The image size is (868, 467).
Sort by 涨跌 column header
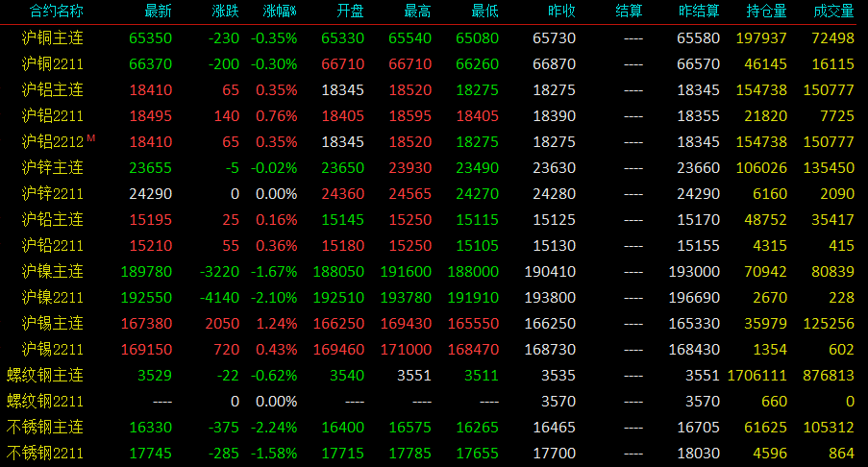click(225, 12)
